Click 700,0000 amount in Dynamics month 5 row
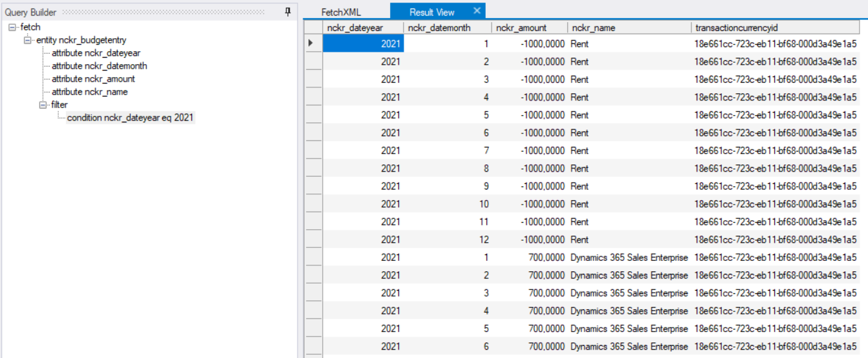Viewport: 868px width, 358px height. (530, 328)
